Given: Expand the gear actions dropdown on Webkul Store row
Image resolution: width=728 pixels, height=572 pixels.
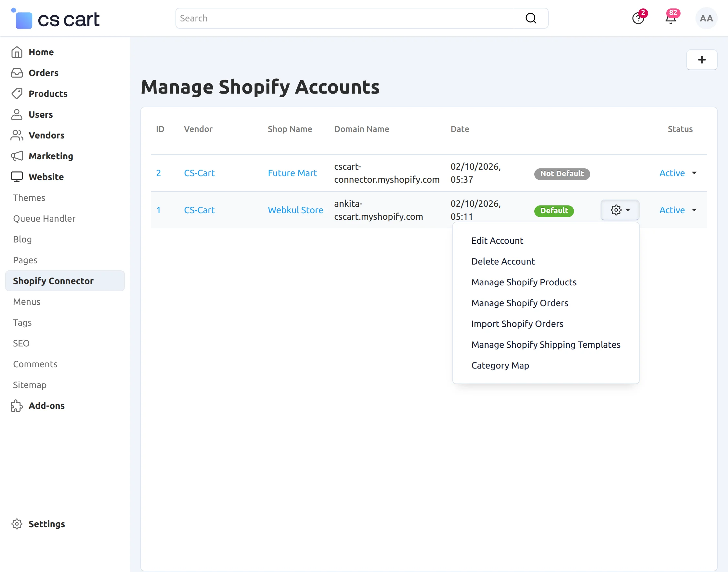Looking at the screenshot, I should tap(619, 210).
